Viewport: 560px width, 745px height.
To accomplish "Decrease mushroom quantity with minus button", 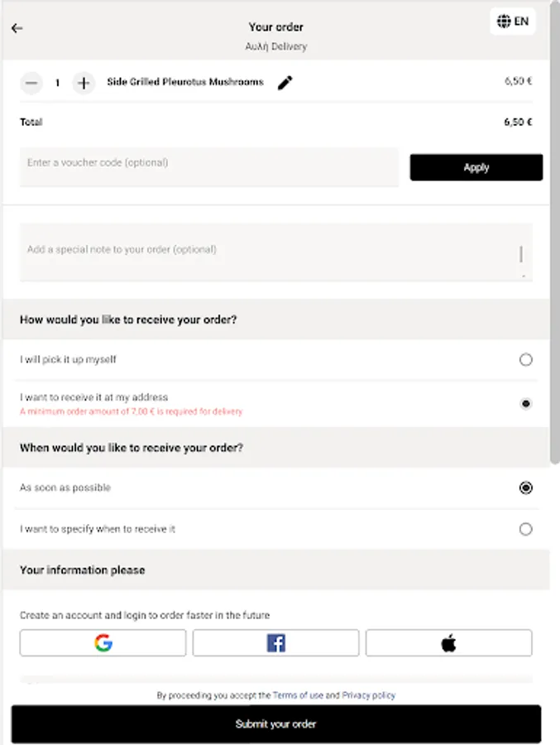I will click(31, 83).
